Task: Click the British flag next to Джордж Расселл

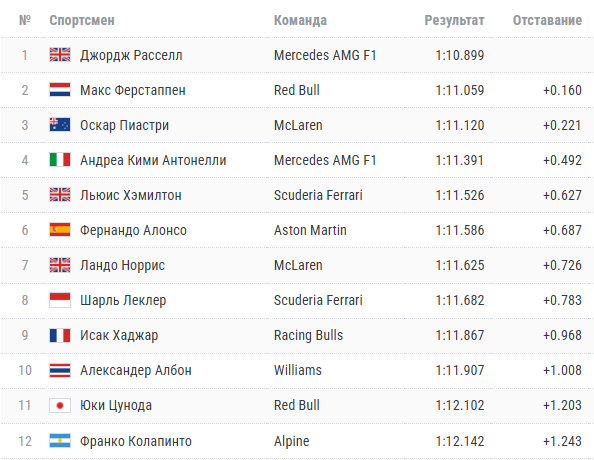Action: [60, 55]
